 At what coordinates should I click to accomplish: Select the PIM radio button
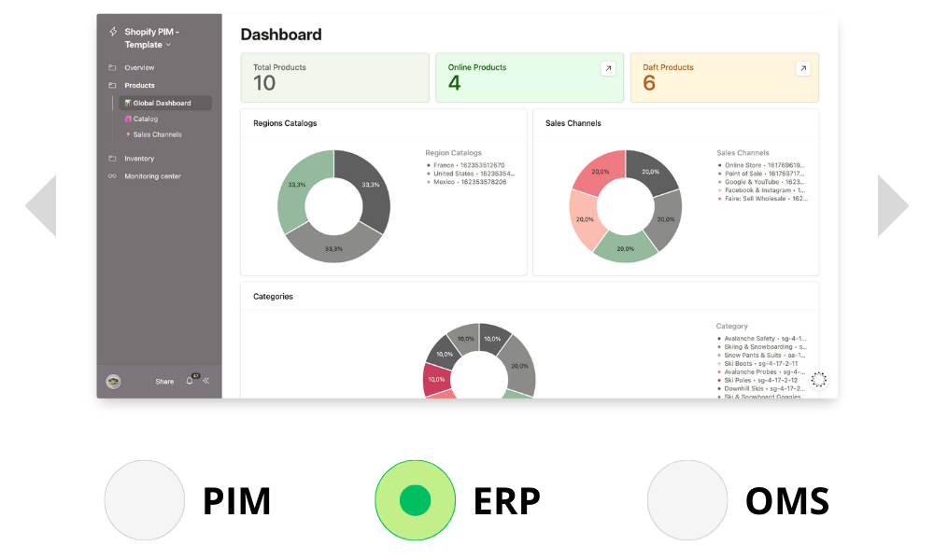pos(145,500)
